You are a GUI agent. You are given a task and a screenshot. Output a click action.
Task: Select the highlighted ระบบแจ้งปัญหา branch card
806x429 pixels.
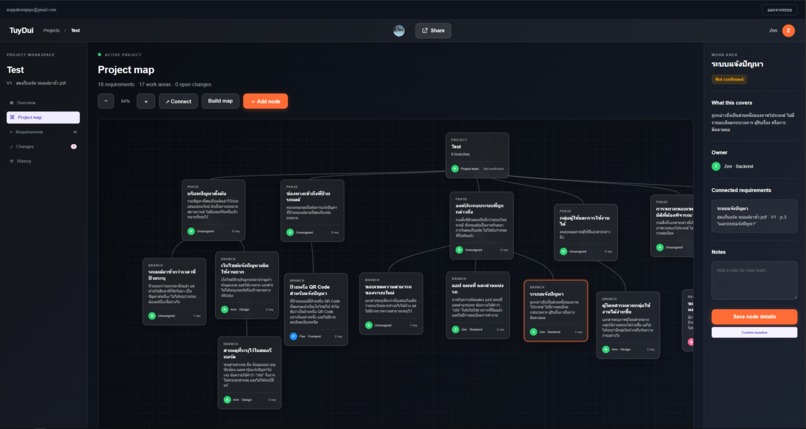click(556, 310)
